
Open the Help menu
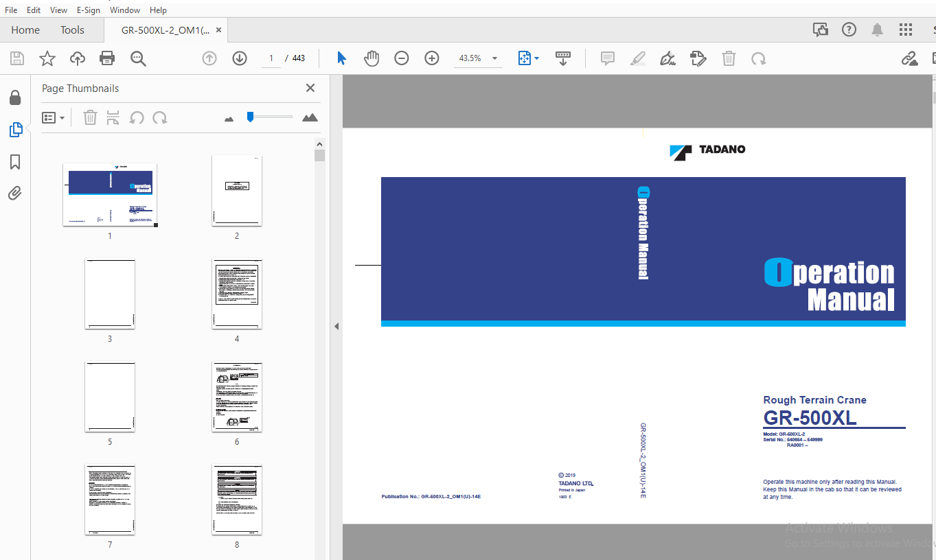(158, 10)
